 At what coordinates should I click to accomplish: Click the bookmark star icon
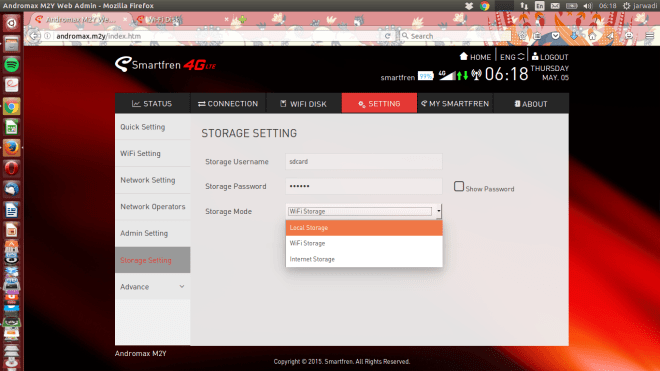pyautogui.click(x=522, y=36)
